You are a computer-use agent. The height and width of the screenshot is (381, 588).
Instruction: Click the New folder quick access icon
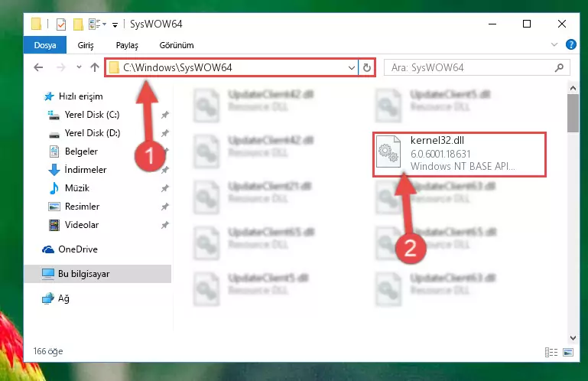click(x=78, y=24)
